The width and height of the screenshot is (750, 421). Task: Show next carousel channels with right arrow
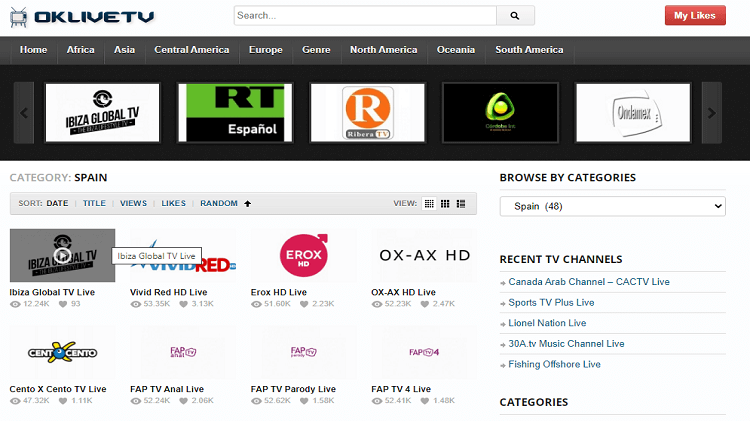tap(712, 113)
